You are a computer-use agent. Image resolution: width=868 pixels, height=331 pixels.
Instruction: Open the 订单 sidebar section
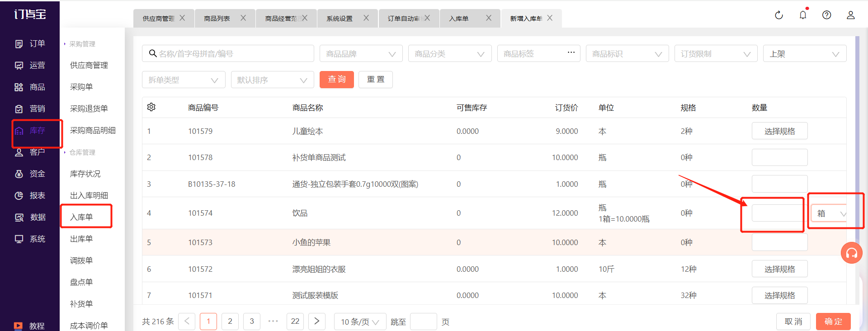click(30, 43)
